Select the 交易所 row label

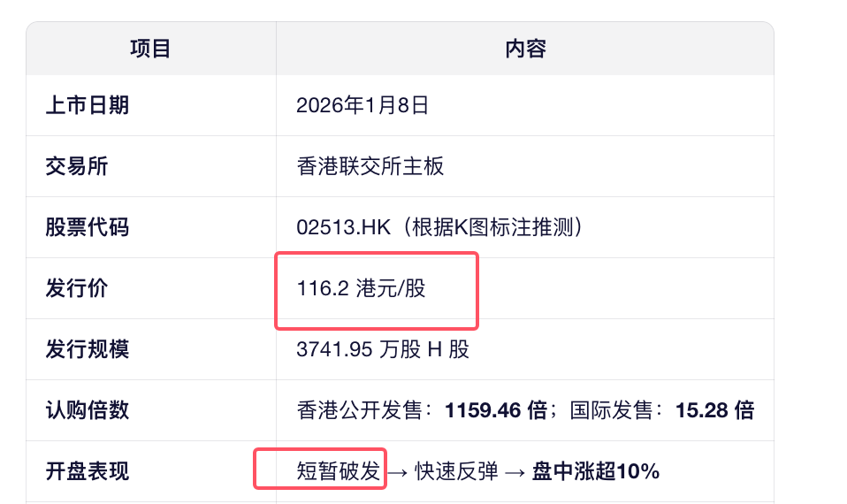(77, 166)
